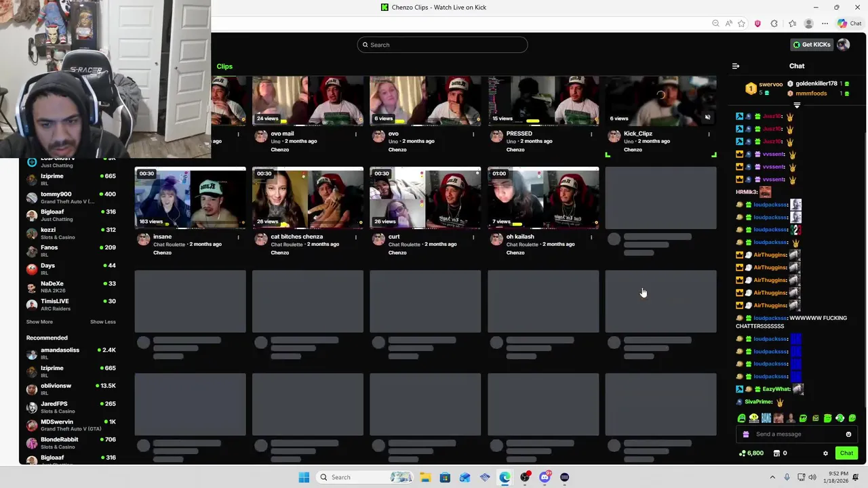Screen dimensions: 868x488
Task: Open the user profile avatar at top right
Action: click(x=843, y=45)
